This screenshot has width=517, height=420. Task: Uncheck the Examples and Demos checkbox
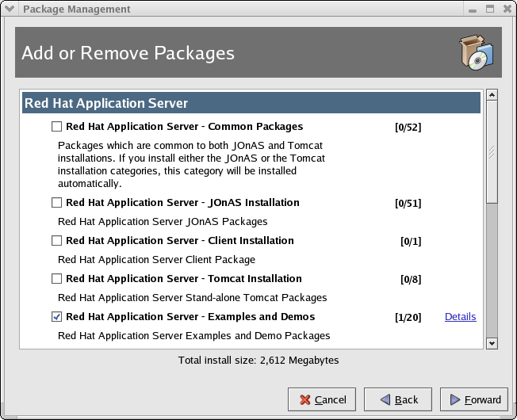pyautogui.click(x=56, y=316)
